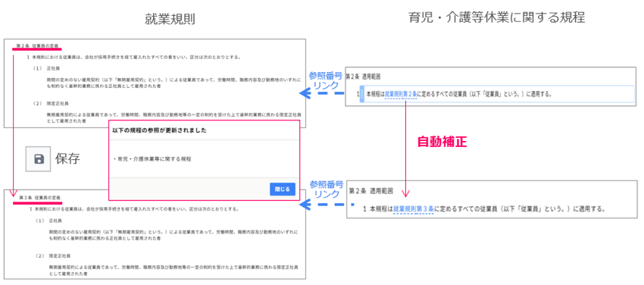
Task: Click (2) 限定正社員 under 第3条 従業員の定義
Action: [x=52, y=256]
